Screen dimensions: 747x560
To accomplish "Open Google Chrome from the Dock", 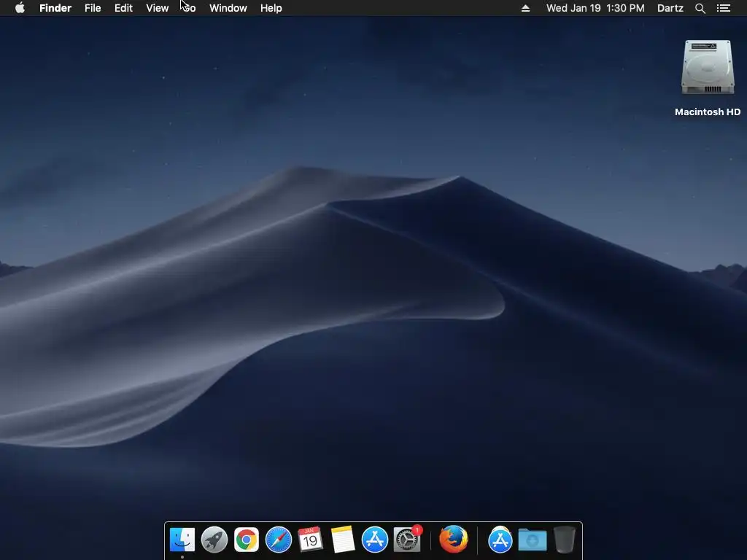I will [x=247, y=540].
